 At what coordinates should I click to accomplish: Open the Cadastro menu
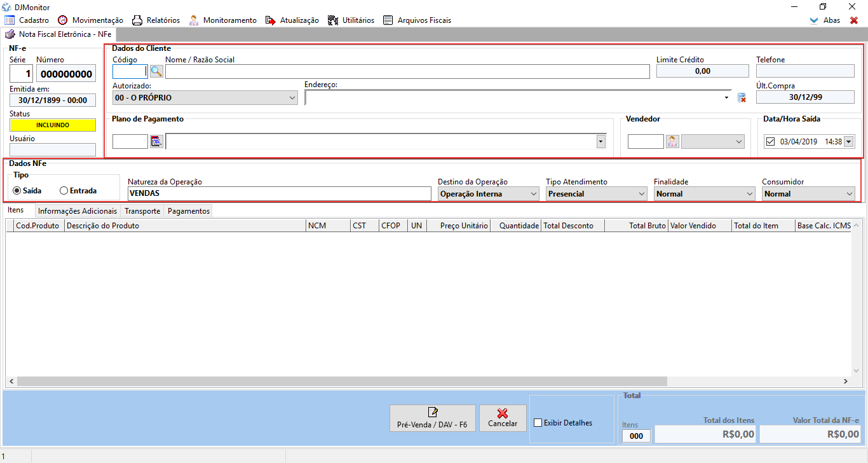[27, 20]
